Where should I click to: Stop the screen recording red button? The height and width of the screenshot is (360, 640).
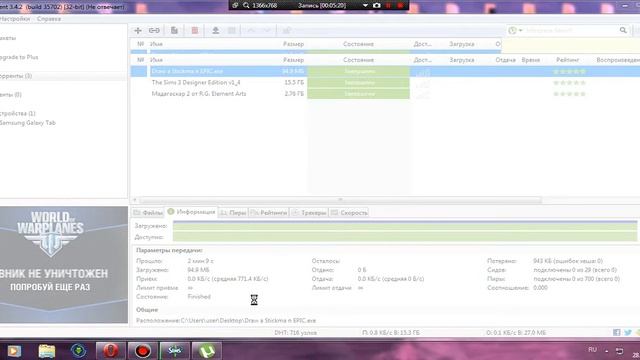[x=401, y=5]
